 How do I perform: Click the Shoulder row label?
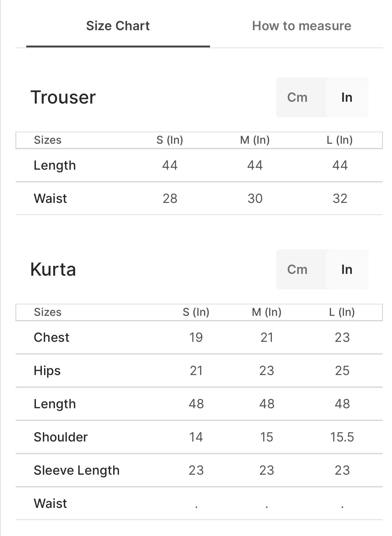[x=61, y=437]
